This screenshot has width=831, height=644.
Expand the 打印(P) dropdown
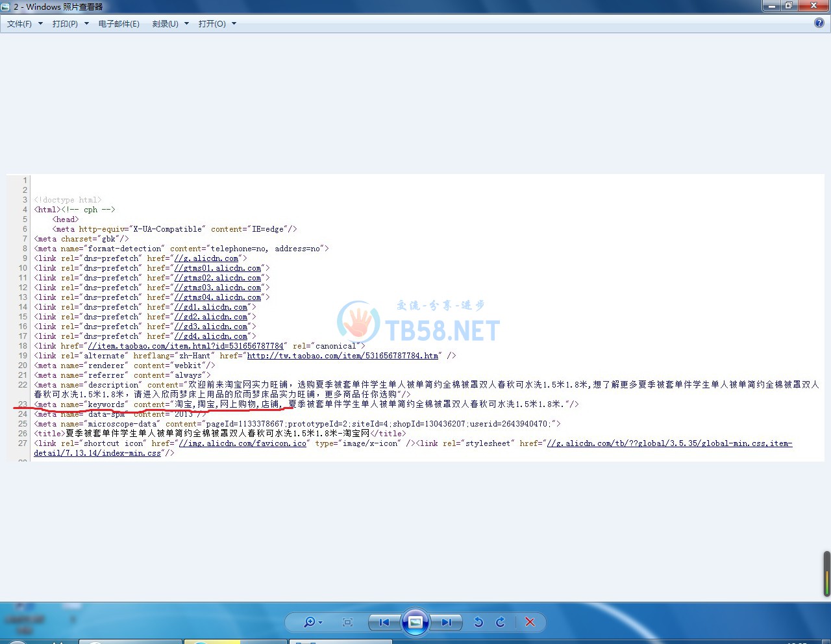70,23
